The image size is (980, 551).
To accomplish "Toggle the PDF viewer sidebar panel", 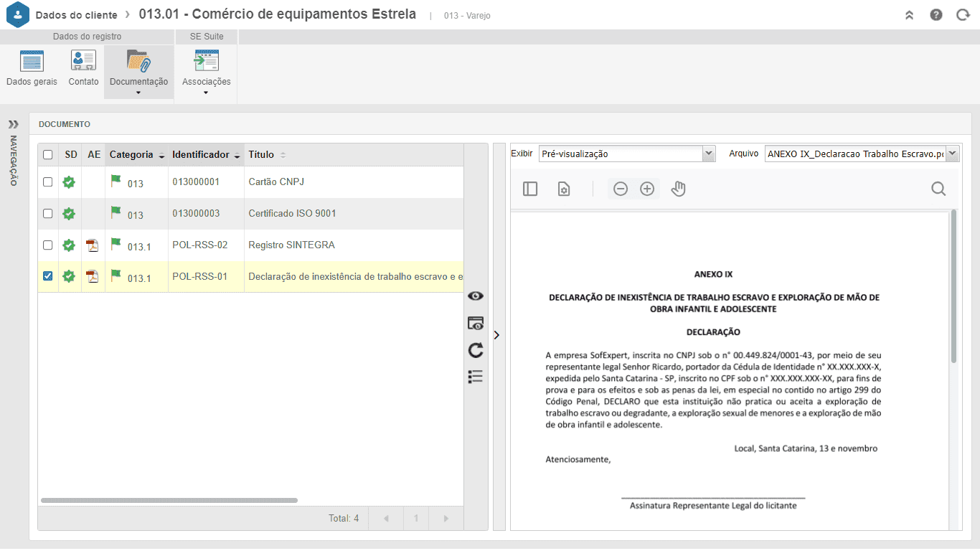I will [530, 189].
